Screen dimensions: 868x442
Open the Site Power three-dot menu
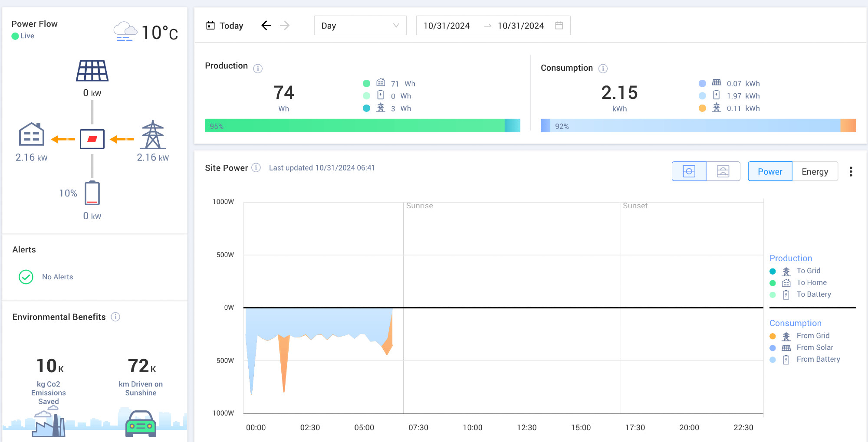coord(851,171)
